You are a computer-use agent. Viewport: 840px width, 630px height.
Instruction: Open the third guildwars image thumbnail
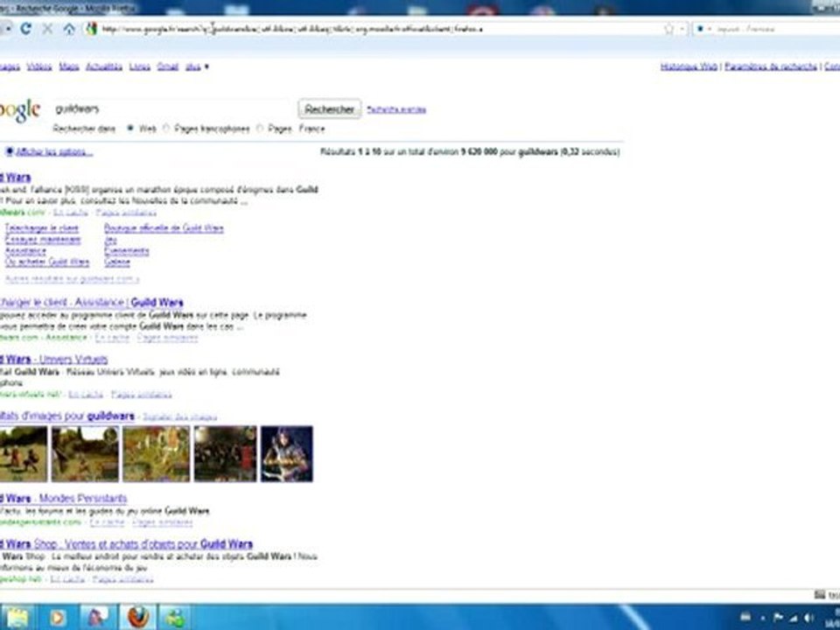coord(157,454)
